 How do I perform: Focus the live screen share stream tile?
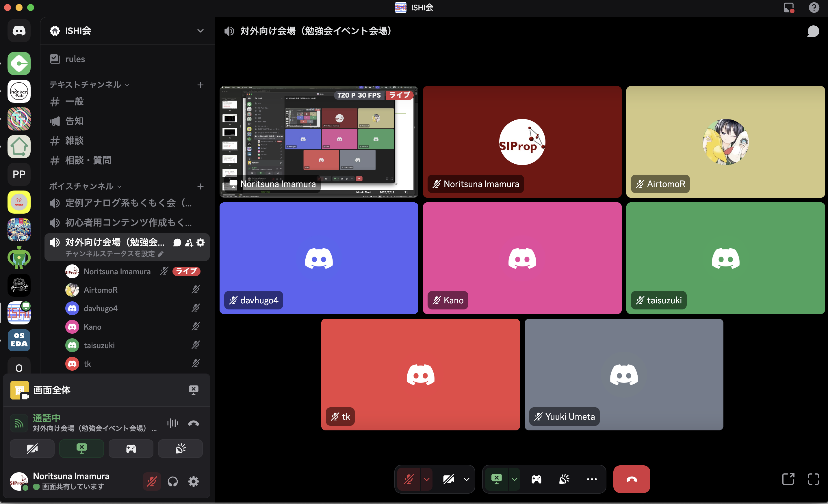(x=319, y=142)
